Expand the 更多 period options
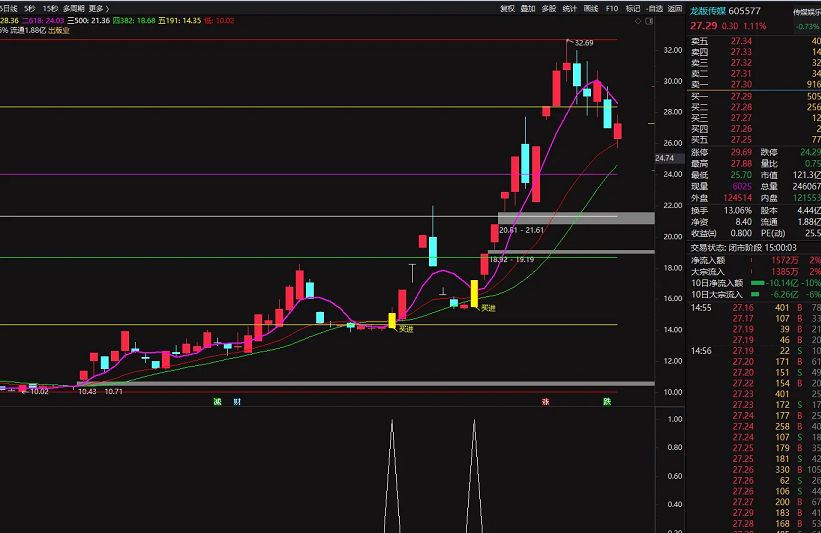Viewport: 821px width, 533px height. pos(99,8)
